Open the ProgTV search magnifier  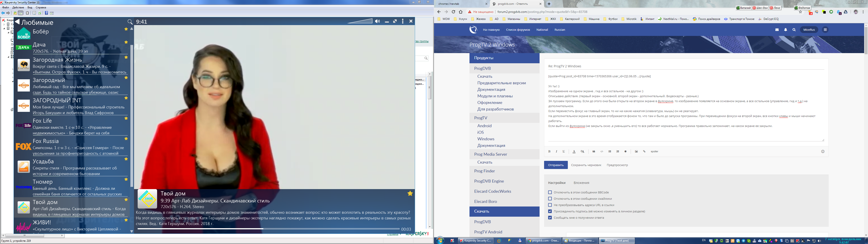tap(130, 22)
